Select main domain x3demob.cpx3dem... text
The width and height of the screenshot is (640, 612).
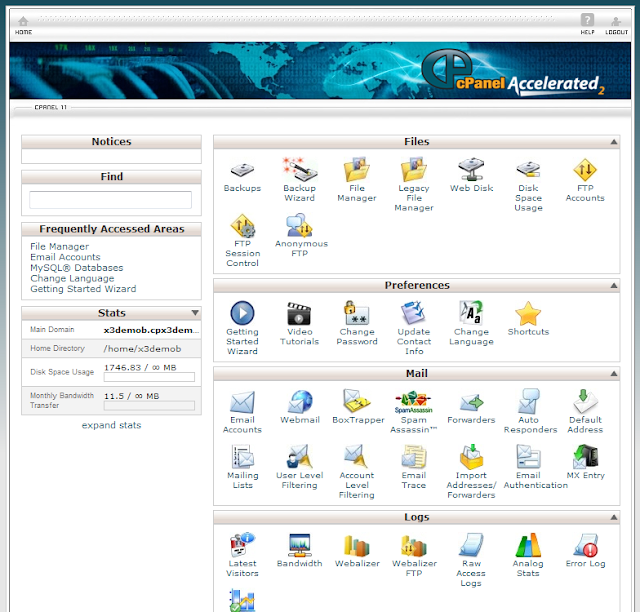point(151,330)
